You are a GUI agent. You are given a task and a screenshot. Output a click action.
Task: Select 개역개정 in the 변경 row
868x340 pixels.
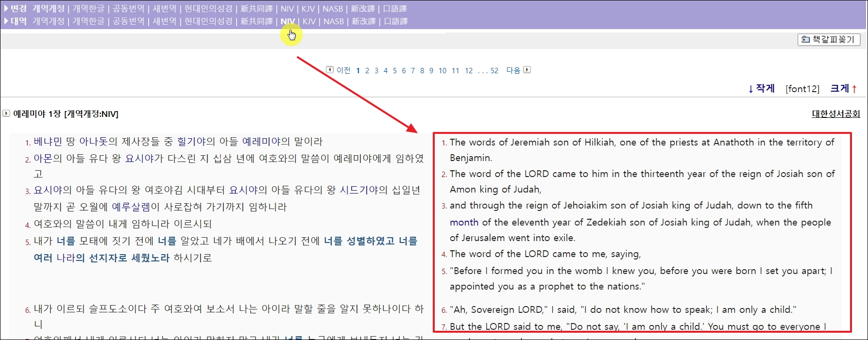pos(49,9)
